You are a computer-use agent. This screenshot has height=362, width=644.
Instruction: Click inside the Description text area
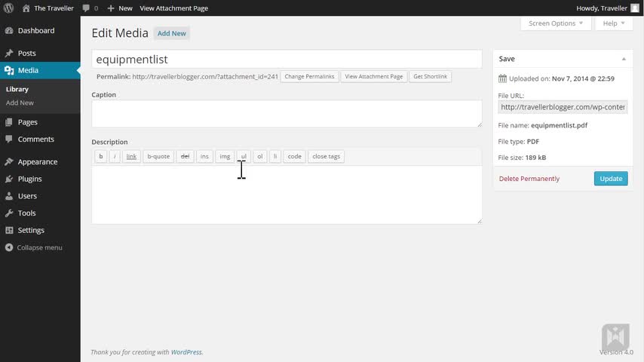pos(287,195)
